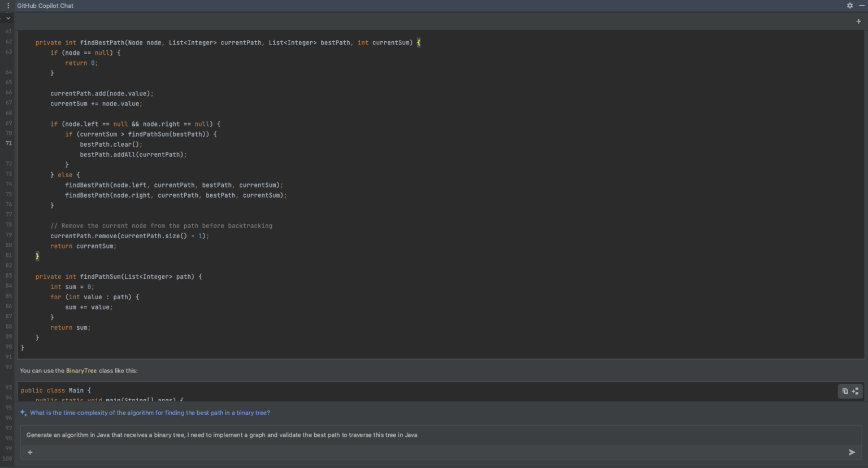The width and height of the screenshot is (868, 468).
Task: Click gutter line number 71
Action: click(8, 143)
